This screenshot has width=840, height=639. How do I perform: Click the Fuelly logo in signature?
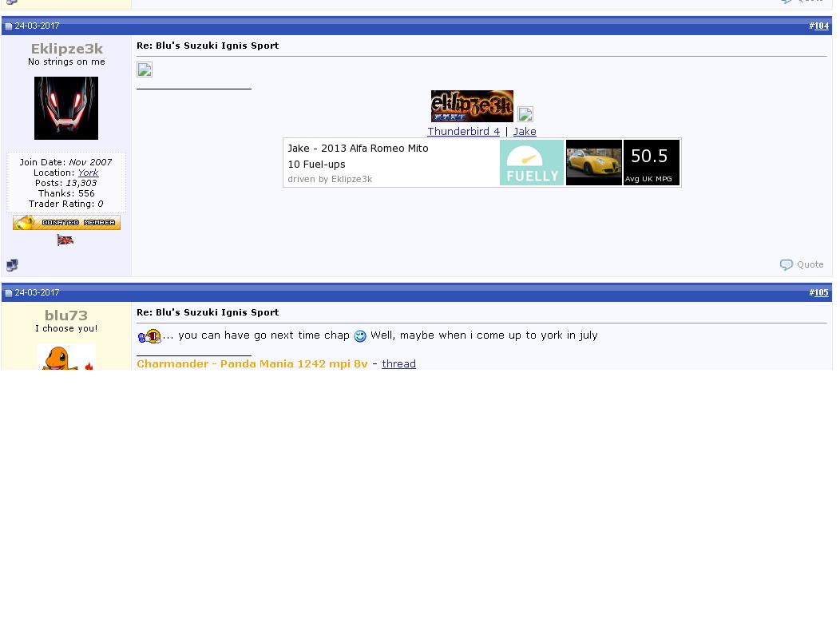pos(532,163)
